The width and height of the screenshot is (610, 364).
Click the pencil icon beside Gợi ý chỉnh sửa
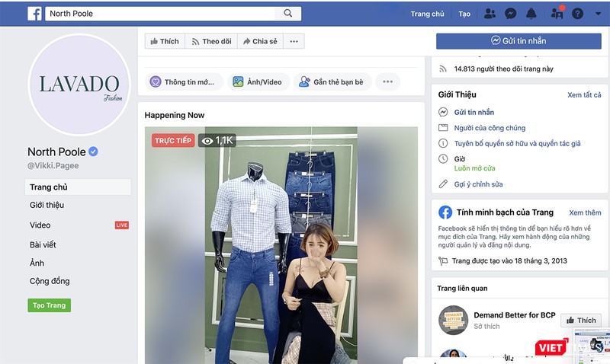pyautogui.click(x=443, y=184)
